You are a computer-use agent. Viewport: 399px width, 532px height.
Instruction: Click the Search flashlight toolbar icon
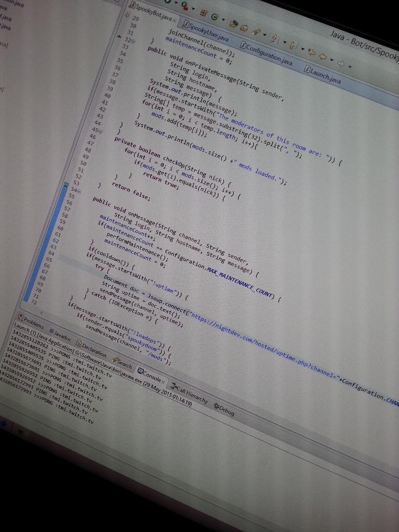coord(257,32)
